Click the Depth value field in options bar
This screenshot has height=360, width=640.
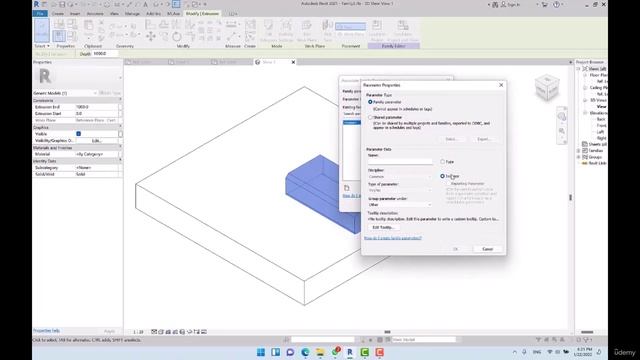[105, 54]
